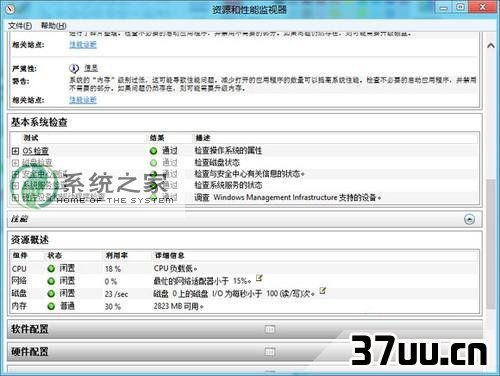Click the green 内存 status indicator

click(x=51, y=306)
